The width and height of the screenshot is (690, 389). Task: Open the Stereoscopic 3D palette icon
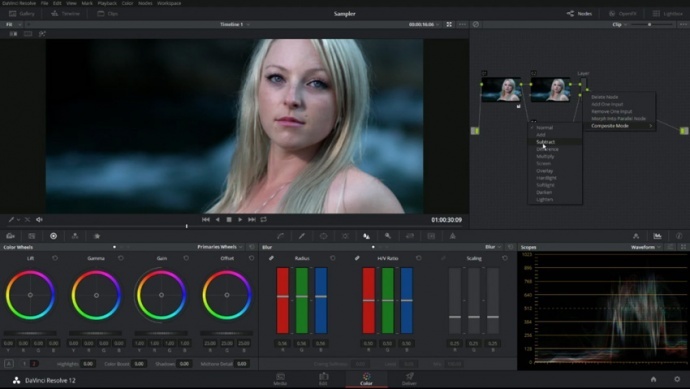(x=431, y=236)
